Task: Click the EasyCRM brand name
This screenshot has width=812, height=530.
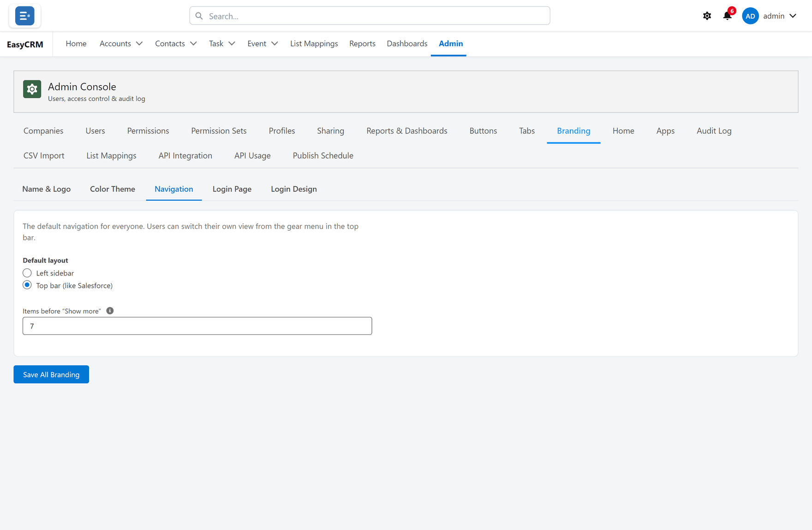Action: pos(25,44)
